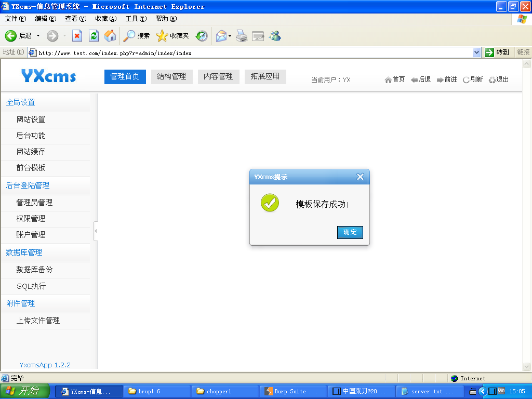Expand the address bar URL dropdown
Screen dimensions: 532x399
click(477, 52)
